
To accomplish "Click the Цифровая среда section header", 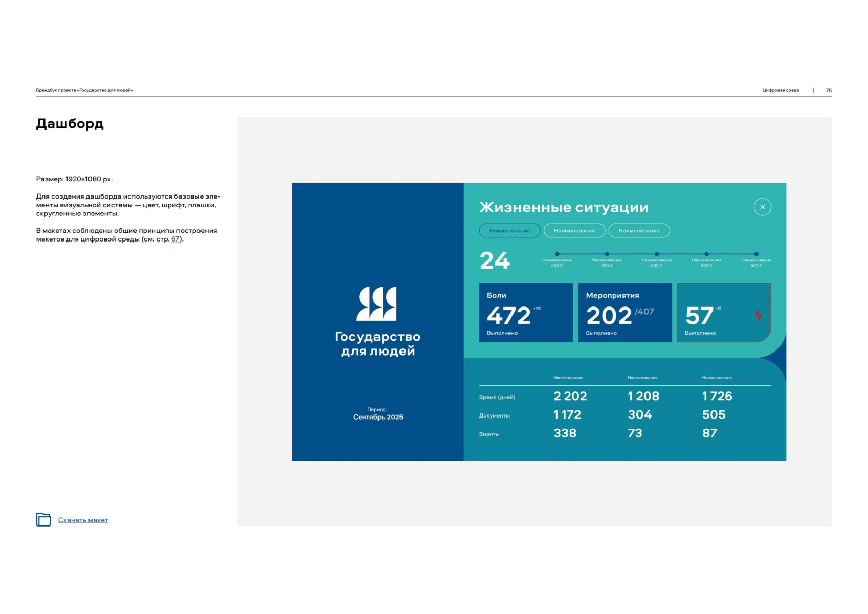I will point(780,90).
